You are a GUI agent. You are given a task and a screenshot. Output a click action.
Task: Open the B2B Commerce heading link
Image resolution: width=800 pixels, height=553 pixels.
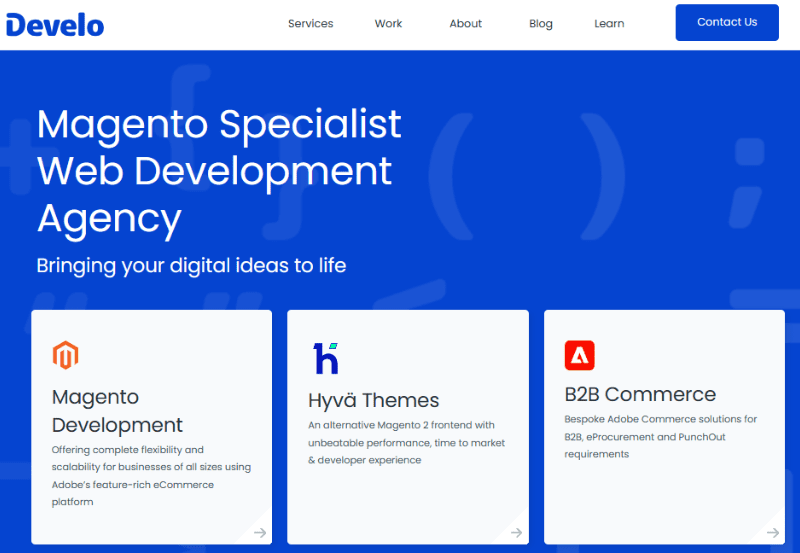tap(640, 394)
